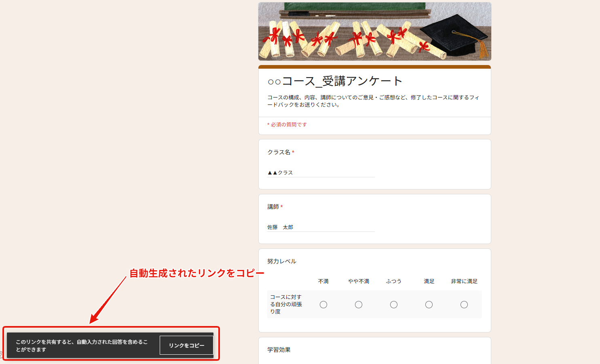Viewport: 600px width, 364px height.
Task: Choose the ふつう radio option
Action: point(394,305)
